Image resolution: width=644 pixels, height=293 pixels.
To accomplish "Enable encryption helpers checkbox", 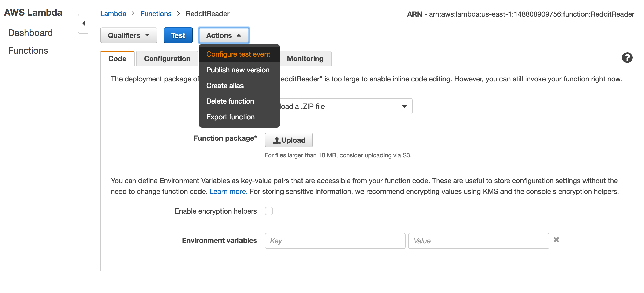I will 269,211.
